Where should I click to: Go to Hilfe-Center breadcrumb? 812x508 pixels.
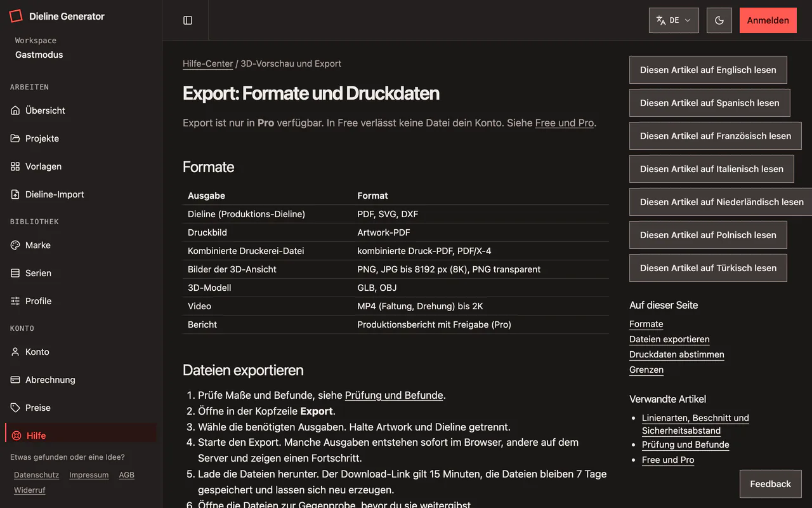coord(208,63)
